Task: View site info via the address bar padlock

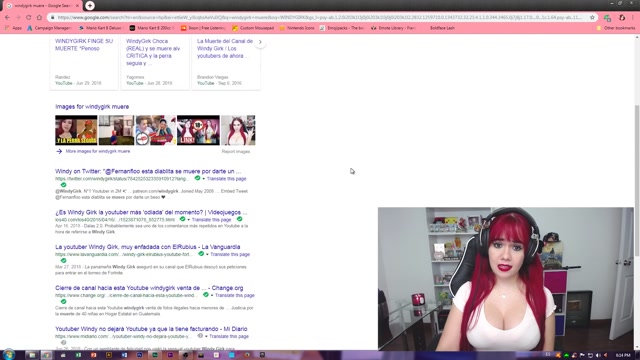Action: [x=52, y=18]
